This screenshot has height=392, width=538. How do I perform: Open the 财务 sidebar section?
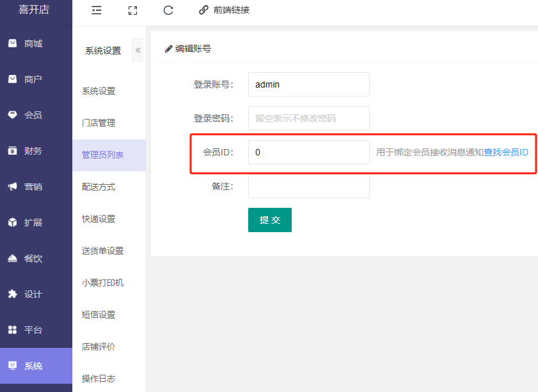coord(36,151)
